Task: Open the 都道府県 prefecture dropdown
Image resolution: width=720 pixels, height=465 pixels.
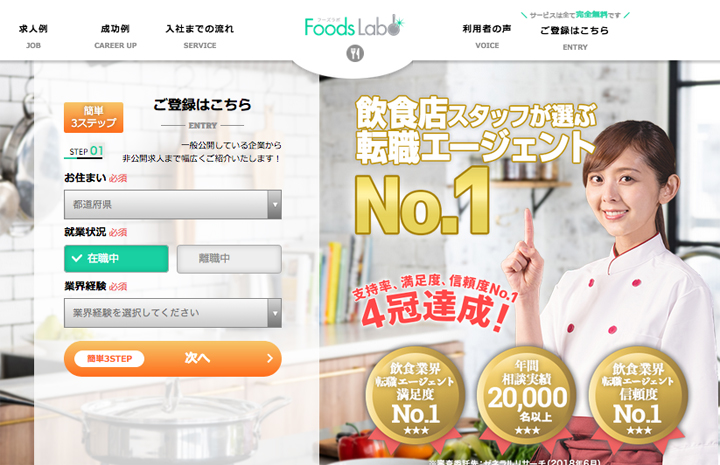Action: pyautogui.click(x=173, y=204)
